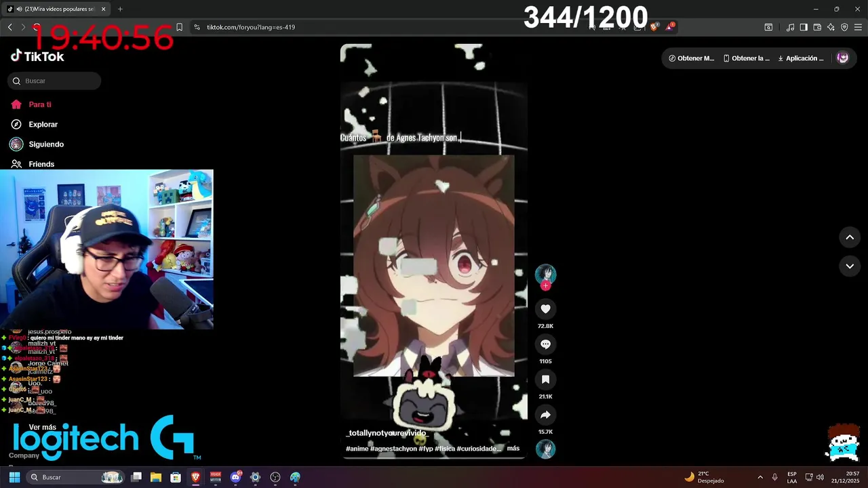Select the Mira videos populares tab
Image resolution: width=868 pixels, height=488 pixels.
[57, 9]
